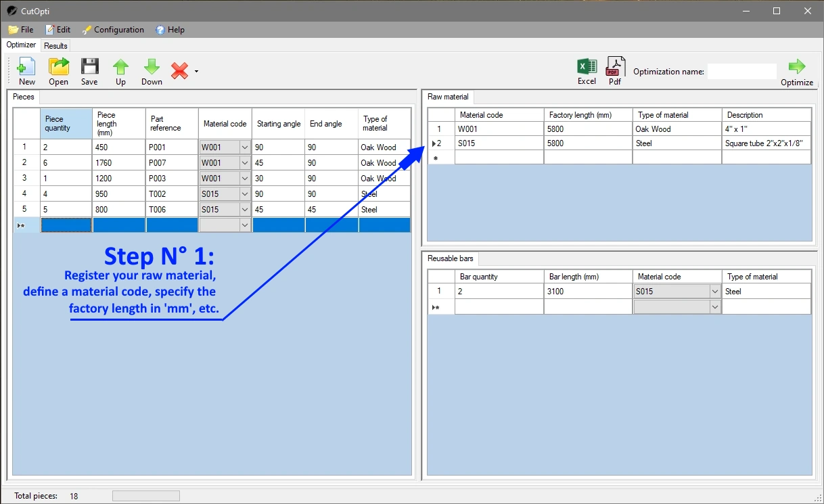Switch to the Results tab
This screenshot has width=824, height=504.
coord(55,46)
